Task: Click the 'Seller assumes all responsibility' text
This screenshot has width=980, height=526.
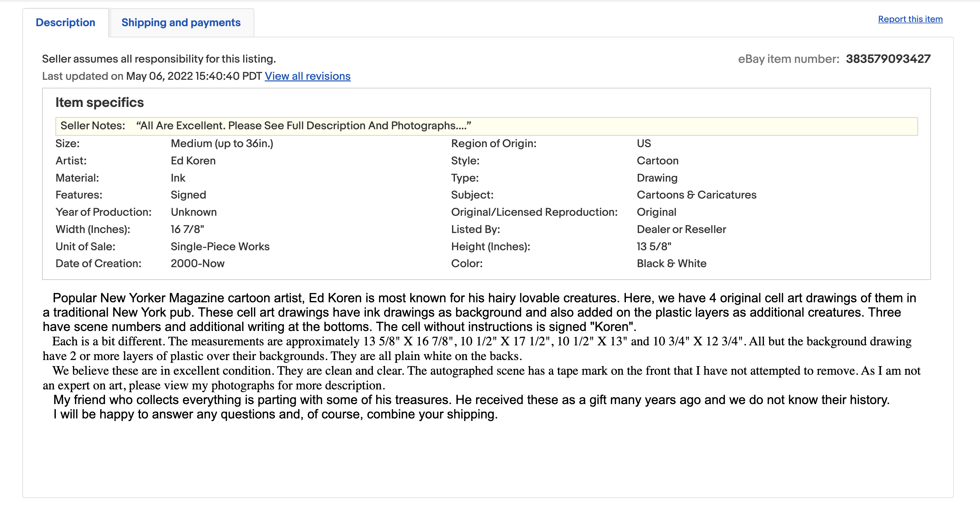Action: [x=159, y=59]
